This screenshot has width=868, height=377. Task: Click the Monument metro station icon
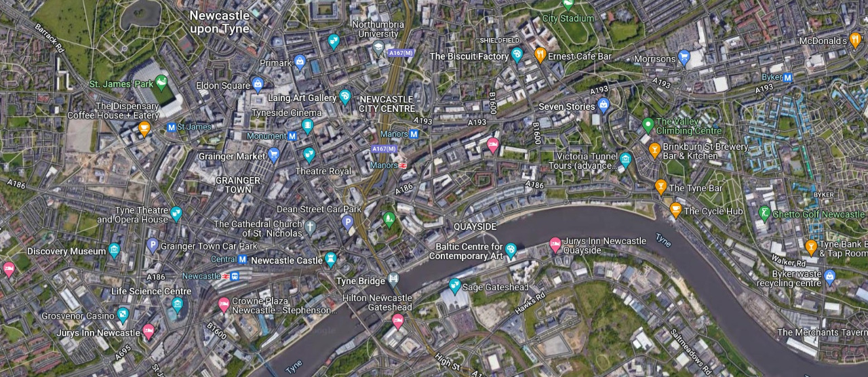292,136
